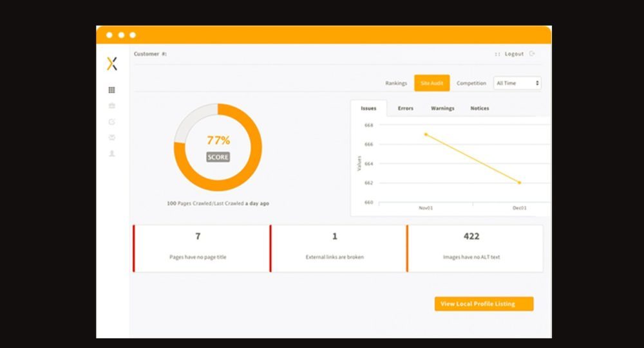The image size is (644, 348).
Task: Expand the All Time period dropdown
Action: 517,83
